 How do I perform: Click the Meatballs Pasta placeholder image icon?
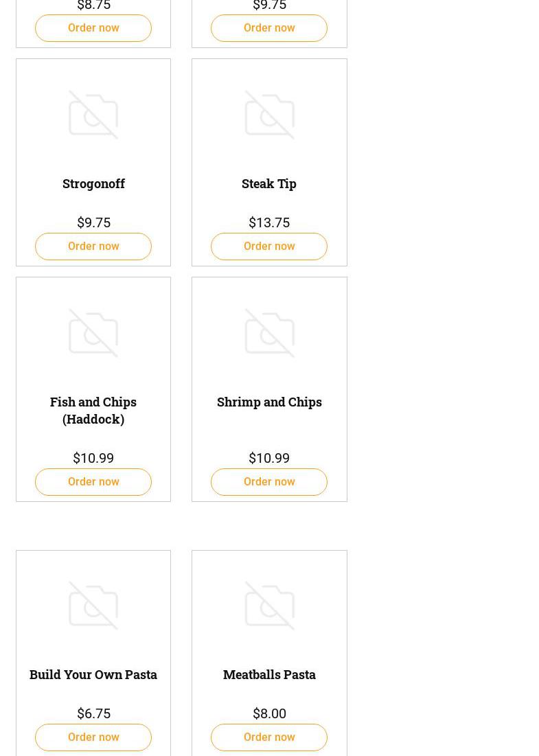269,606
